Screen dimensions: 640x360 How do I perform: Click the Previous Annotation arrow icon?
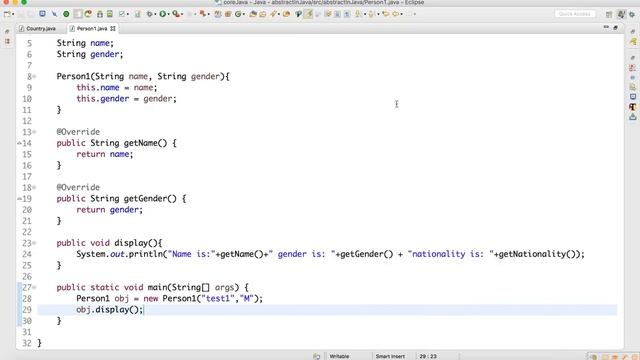[x=371, y=14]
